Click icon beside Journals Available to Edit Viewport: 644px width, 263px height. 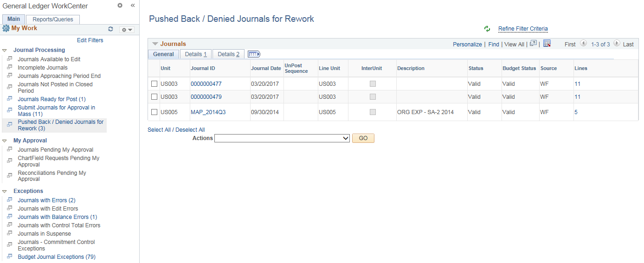click(10, 59)
